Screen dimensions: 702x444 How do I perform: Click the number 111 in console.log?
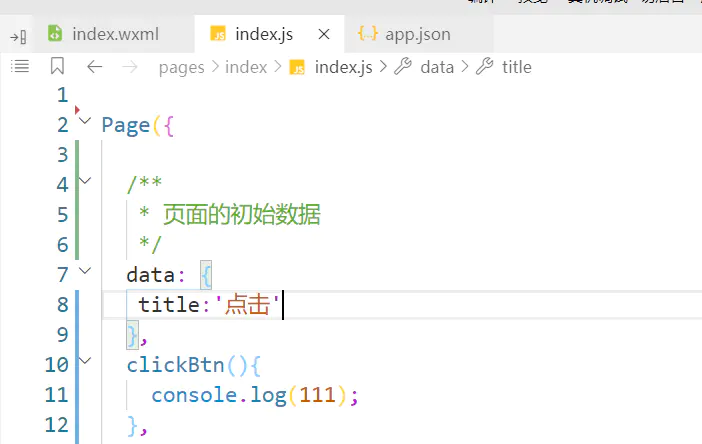317,395
